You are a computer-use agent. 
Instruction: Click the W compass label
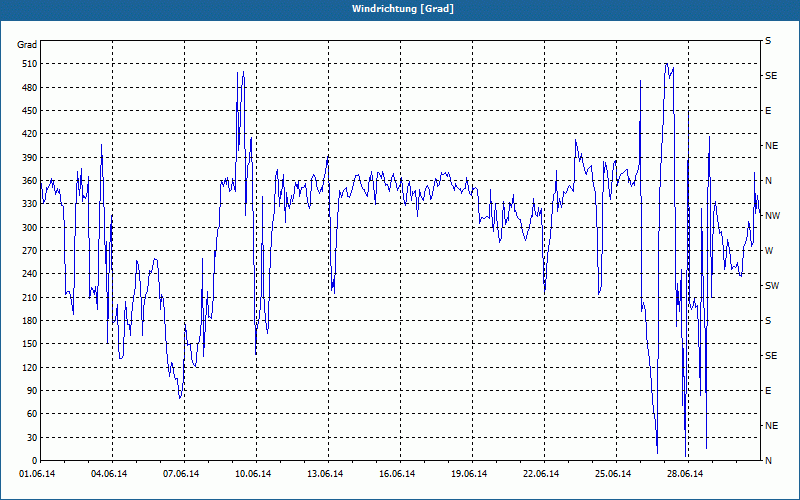(769, 251)
